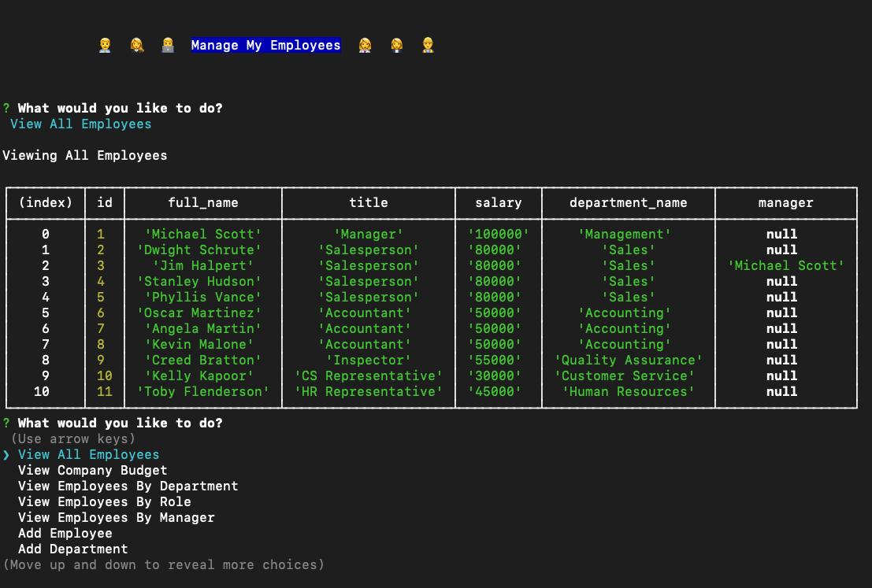Viewport: 872px width, 588px height.
Task: Click Jim Halpert's 'Sales' department cell
Action: [x=629, y=265]
